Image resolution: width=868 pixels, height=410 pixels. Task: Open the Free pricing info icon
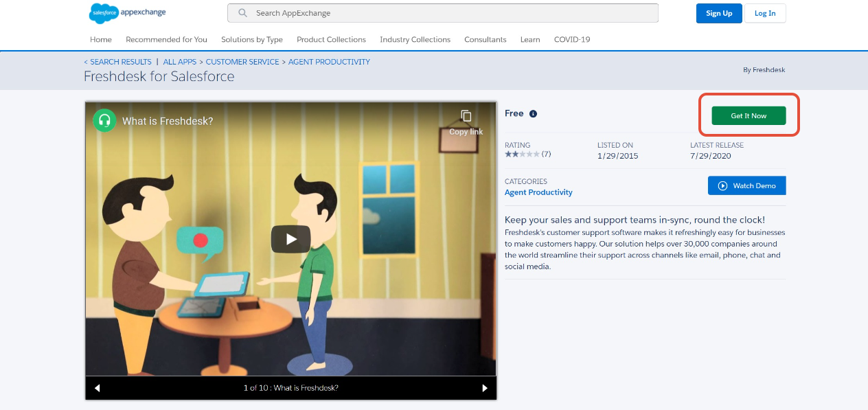coord(534,114)
